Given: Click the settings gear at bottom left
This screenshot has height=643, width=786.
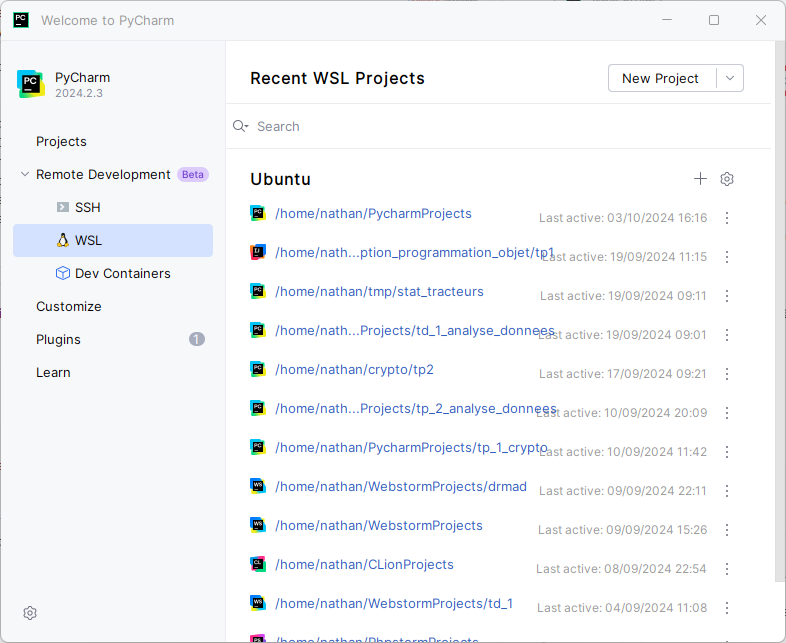Looking at the screenshot, I should pyautogui.click(x=30, y=613).
